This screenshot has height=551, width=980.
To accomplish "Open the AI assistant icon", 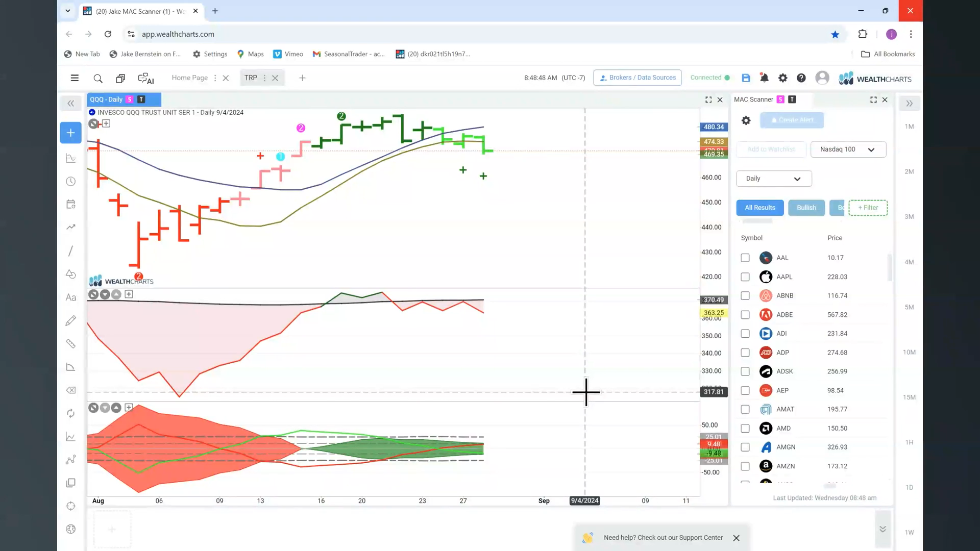I will [146, 78].
